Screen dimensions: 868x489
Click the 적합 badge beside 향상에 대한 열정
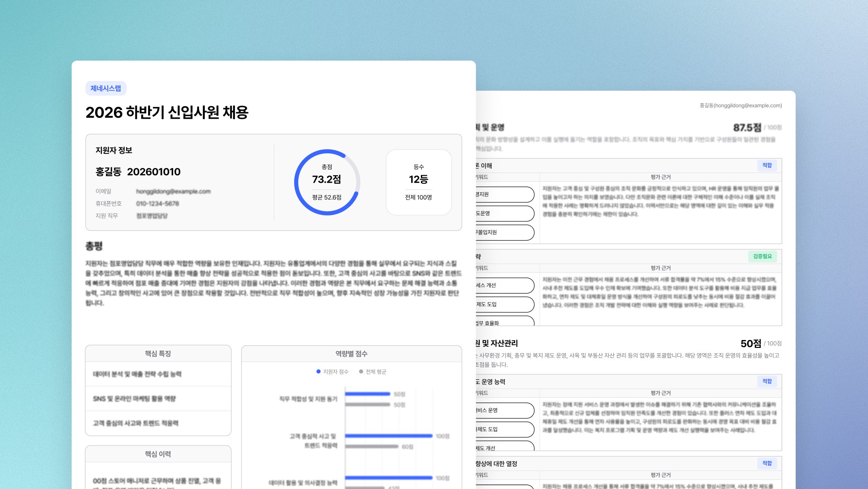point(767,463)
